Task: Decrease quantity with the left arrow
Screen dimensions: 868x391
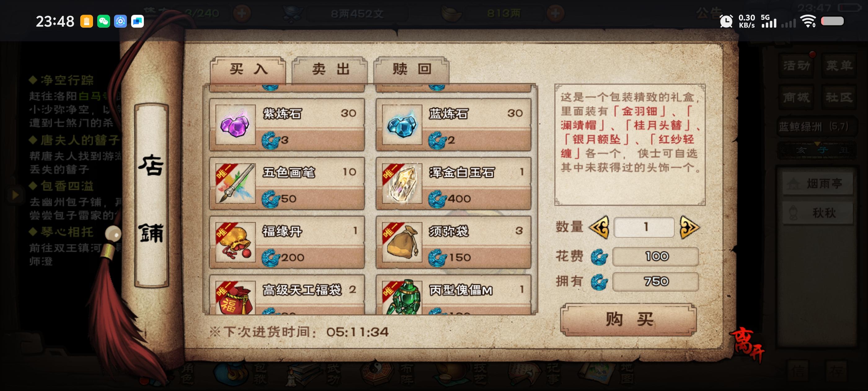Action: tap(600, 227)
